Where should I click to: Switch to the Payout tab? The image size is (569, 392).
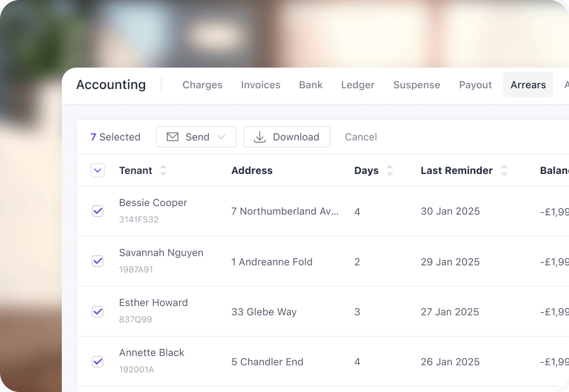coord(475,85)
